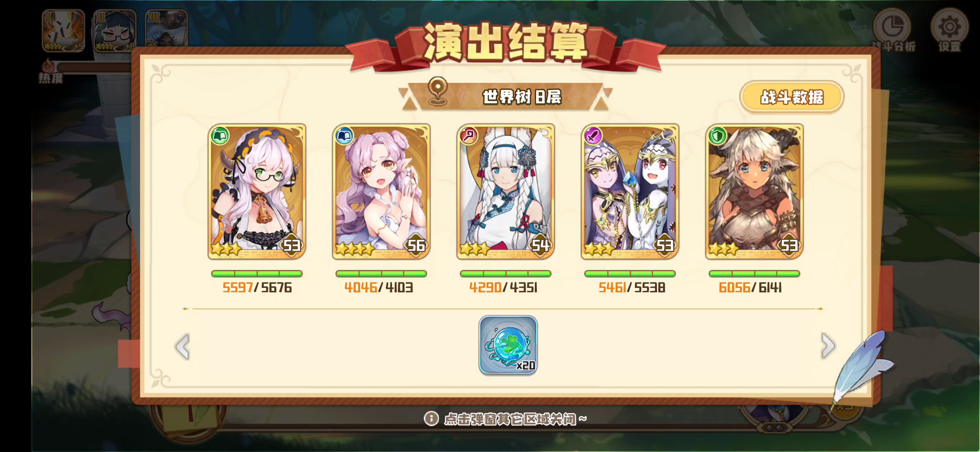Click the purple sword class icon on fourth card
This screenshot has width=980, height=452.
pos(593,136)
